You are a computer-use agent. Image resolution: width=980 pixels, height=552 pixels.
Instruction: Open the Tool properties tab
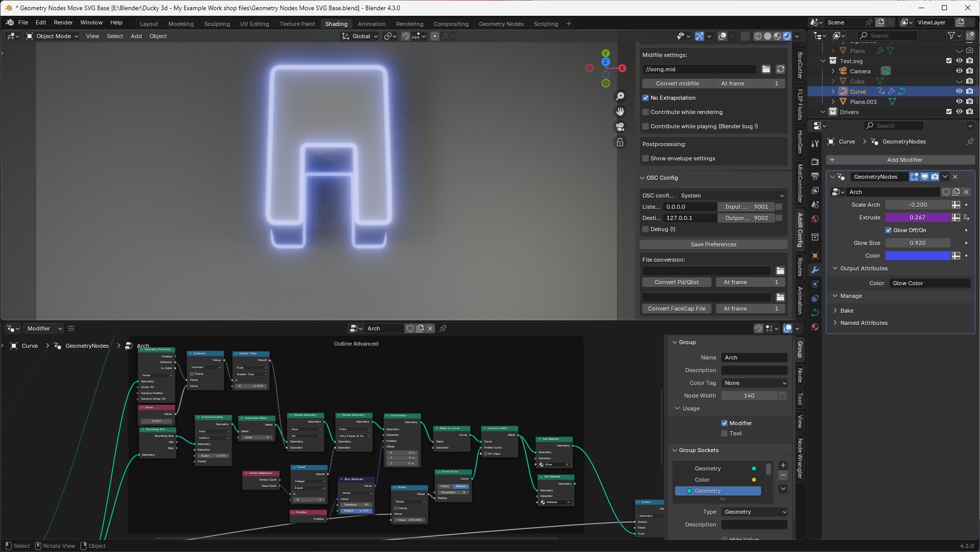(x=815, y=144)
